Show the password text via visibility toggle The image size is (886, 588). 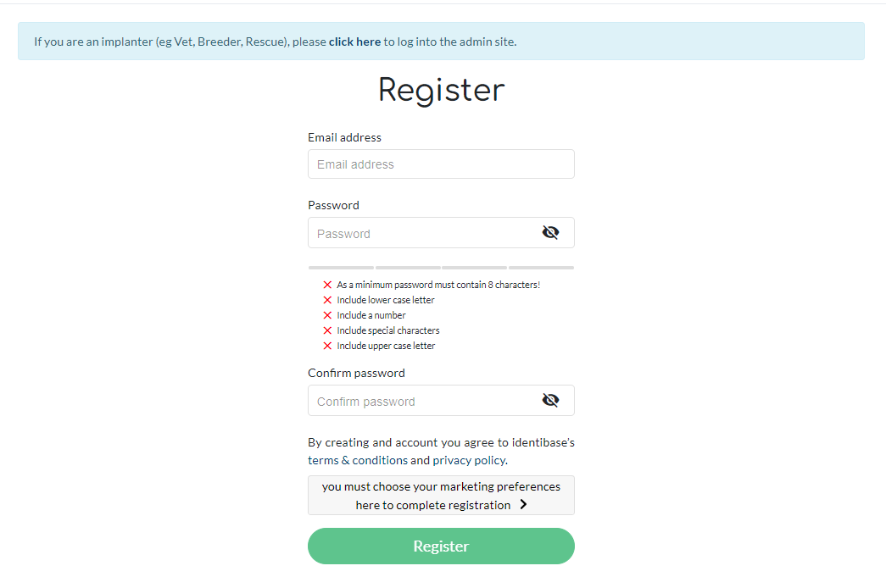pyautogui.click(x=551, y=231)
